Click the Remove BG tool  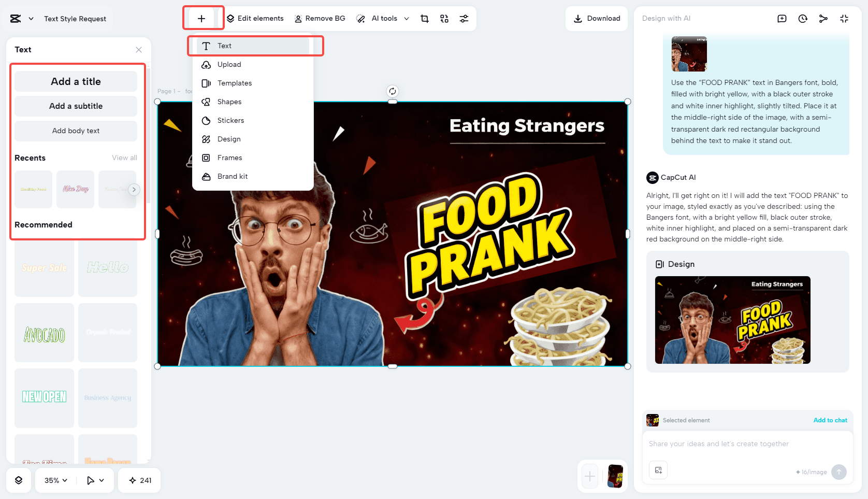[x=320, y=18]
